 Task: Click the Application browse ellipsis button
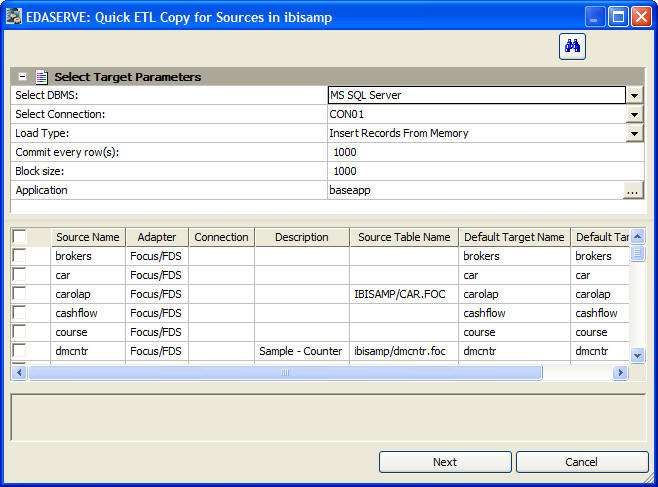[632, 190]
